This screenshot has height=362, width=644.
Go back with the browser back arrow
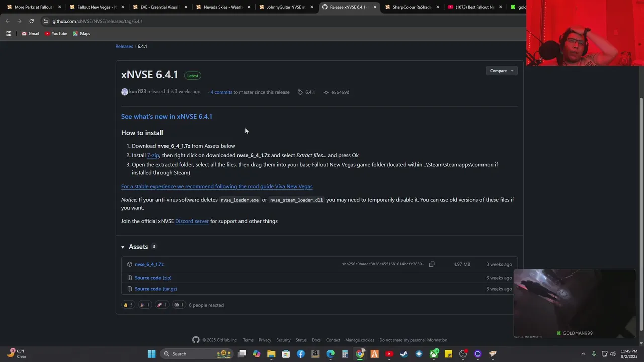pos(7,21)
